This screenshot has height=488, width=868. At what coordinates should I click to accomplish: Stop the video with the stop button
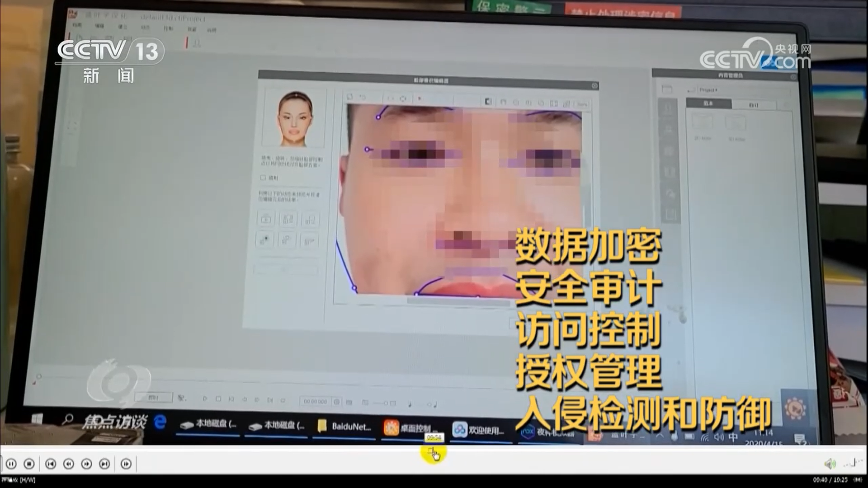coord(29,464)
